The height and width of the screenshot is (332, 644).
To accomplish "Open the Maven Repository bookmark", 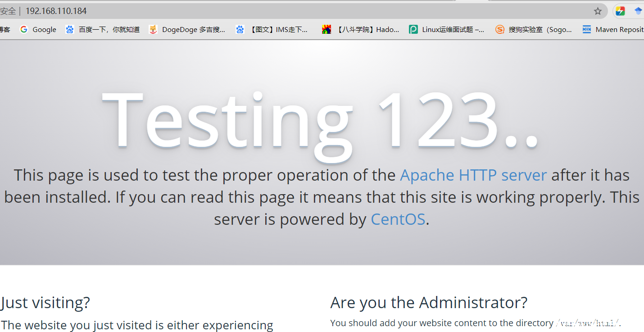I will tap(613, 30).
